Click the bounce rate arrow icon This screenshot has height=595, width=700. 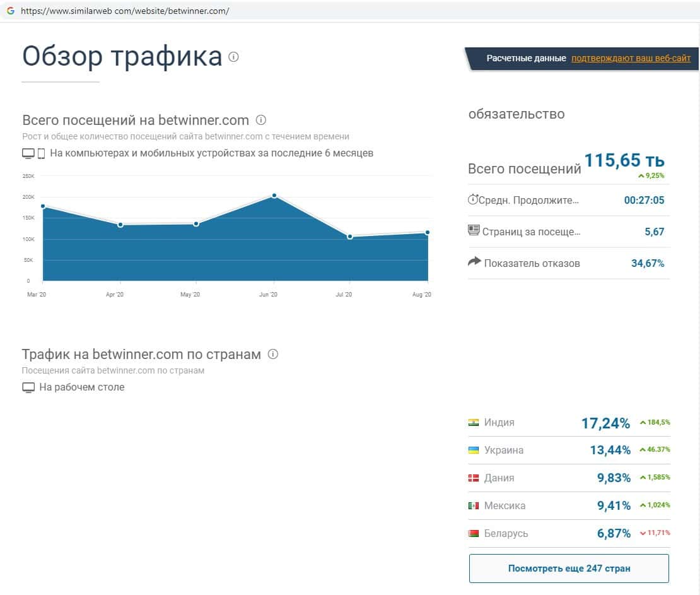[x=474, y=262]
